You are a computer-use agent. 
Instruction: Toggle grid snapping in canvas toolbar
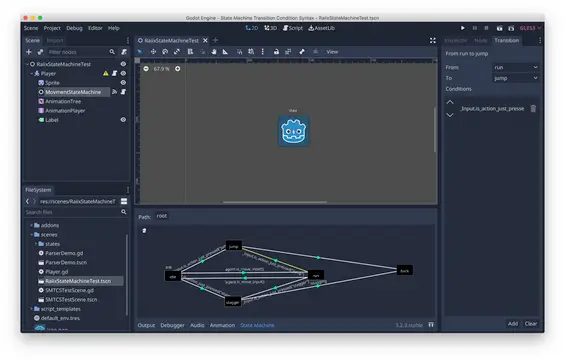click(x=251, y=52)
